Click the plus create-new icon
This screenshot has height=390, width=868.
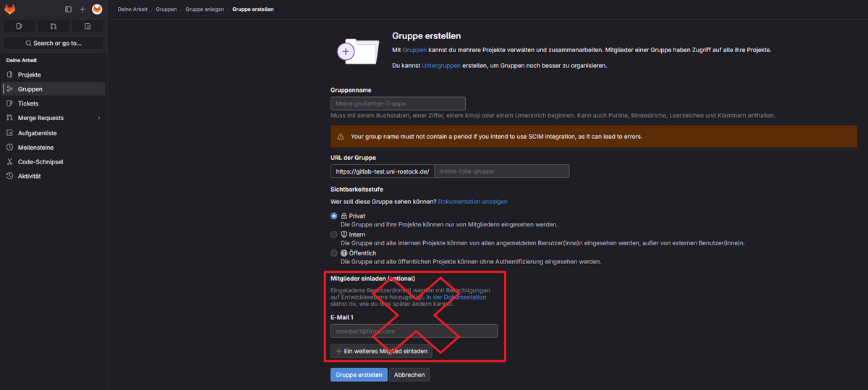tap(82, 9)
